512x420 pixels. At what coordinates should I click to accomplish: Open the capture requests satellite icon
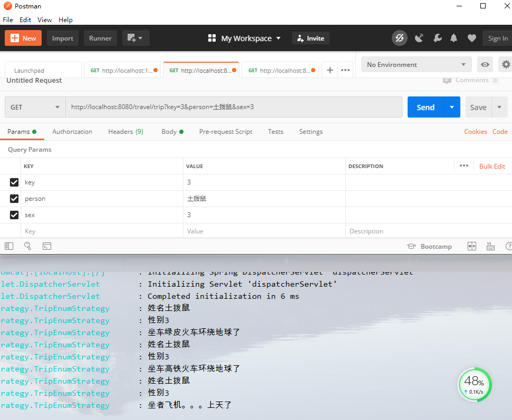419,38
